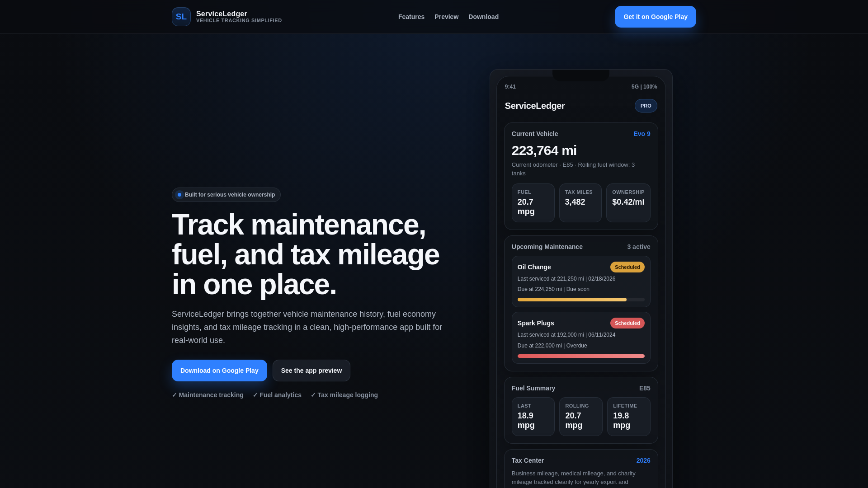Click the E85 label in Fuel Summary
The height and width of the screenshot is (488, 868).
click(x=645, y=388)
